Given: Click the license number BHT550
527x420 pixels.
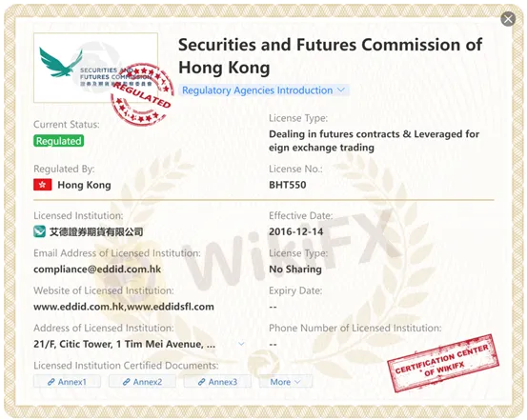Looking at the screenshot, I should coord(288,185).
